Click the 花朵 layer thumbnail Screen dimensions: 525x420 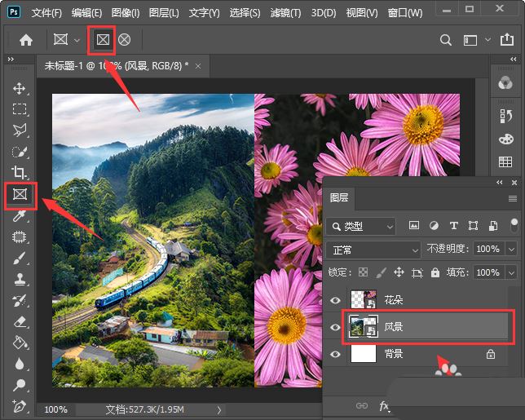click(364, 300)
